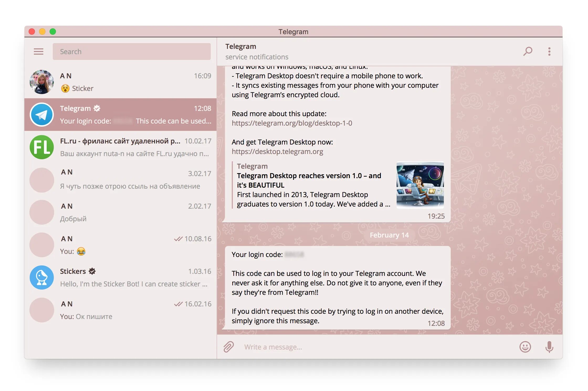This screenshot has width=588, height=391.
Task: Click the link preview title about version 1.0
Action: point(309,180)
